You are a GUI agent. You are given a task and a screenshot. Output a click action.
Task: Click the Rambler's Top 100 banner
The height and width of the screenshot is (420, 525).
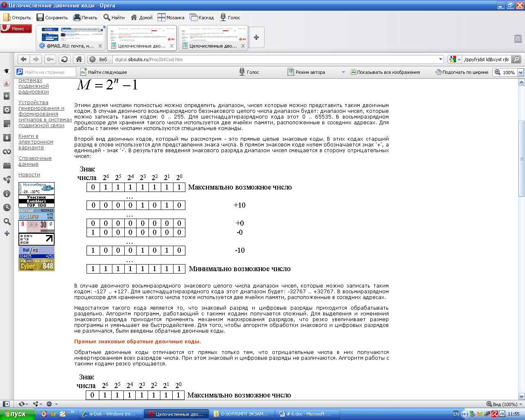37,201
